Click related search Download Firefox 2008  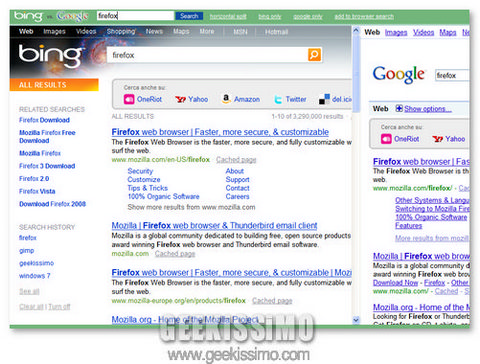(52, 204)
